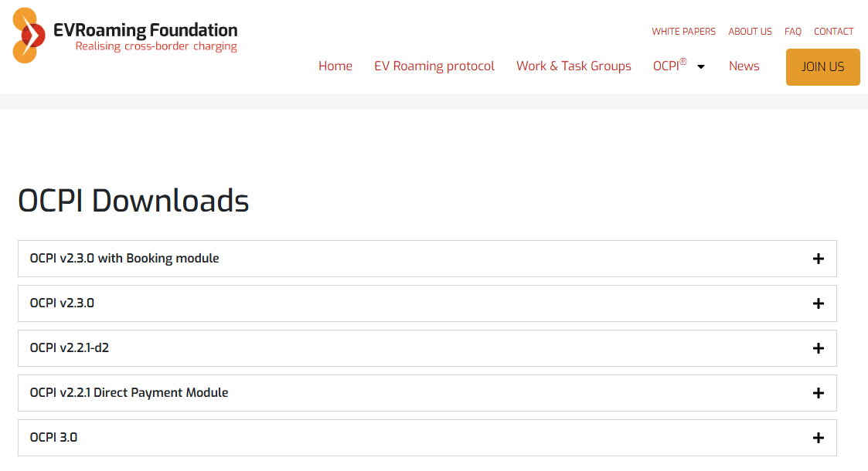Screen dimensions: 868x471
Task: Click Direct Payment Module plus icon
Action: tap(818, 392)
